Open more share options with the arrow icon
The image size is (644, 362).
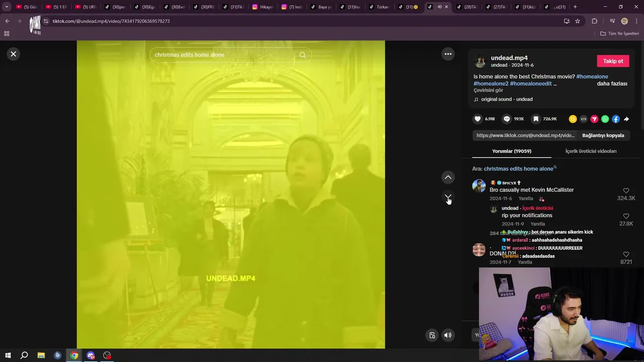(x=626, y=119)
